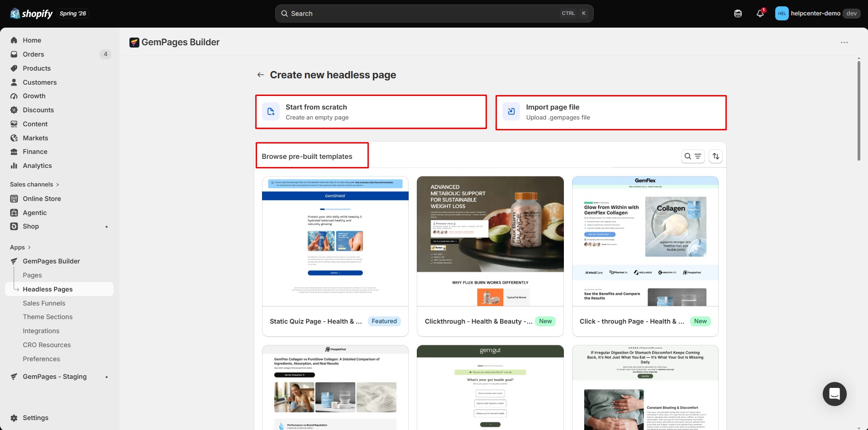Open Theme Sections menu item
The height and width of the screenshot is (430, 868).
pos(48,317)
